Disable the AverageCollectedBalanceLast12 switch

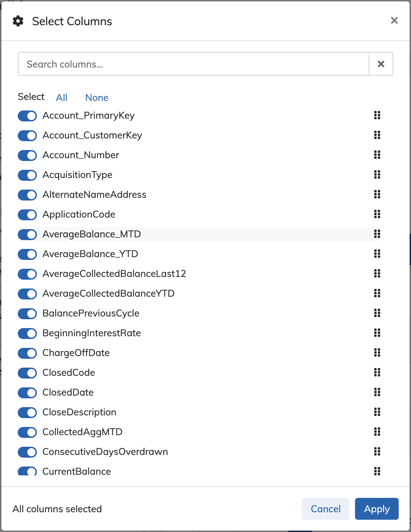pos(27,274)
